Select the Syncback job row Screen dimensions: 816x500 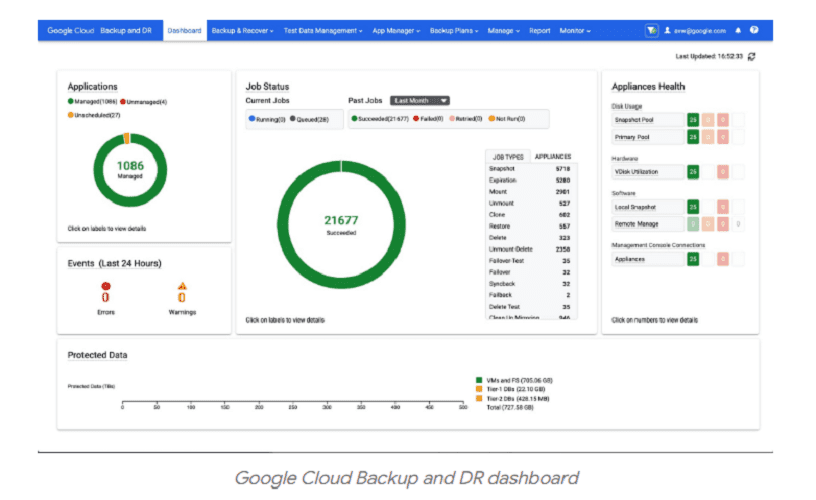(530, 284)
